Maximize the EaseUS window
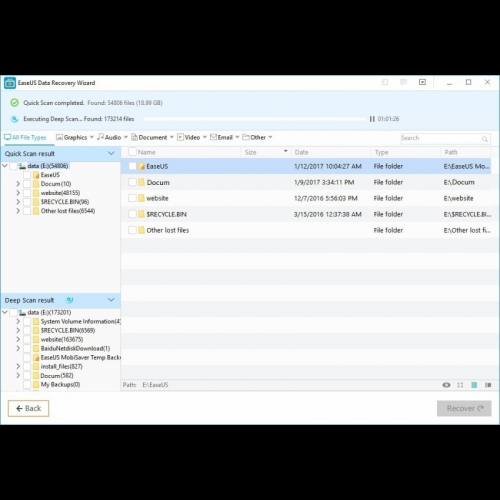This screenshot has width=500, height=500. coord(468,82)
